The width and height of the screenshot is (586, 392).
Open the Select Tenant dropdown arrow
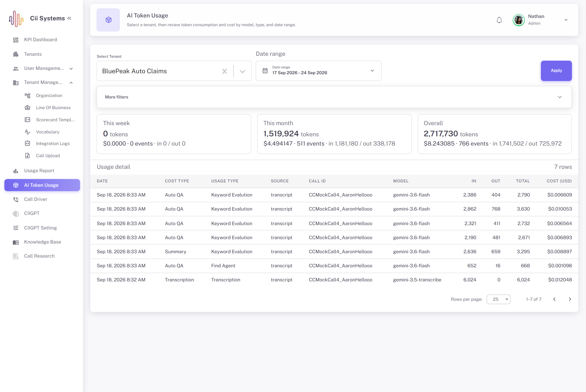pyautogui.click(x=242, y=72)
